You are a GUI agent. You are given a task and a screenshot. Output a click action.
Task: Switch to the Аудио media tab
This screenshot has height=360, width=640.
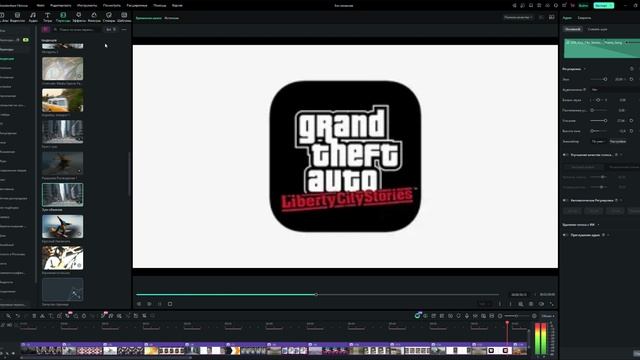[x=33, y=17]
